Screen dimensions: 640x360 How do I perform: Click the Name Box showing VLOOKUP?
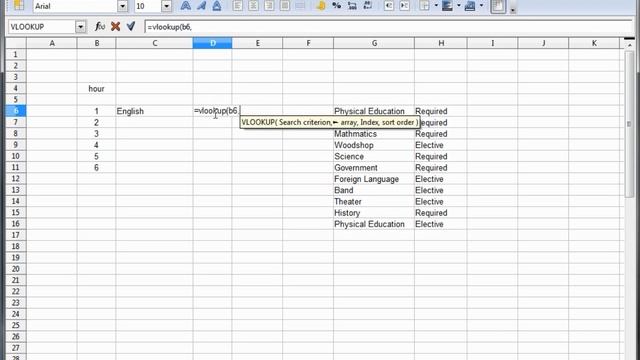click(x=42, y=27)
